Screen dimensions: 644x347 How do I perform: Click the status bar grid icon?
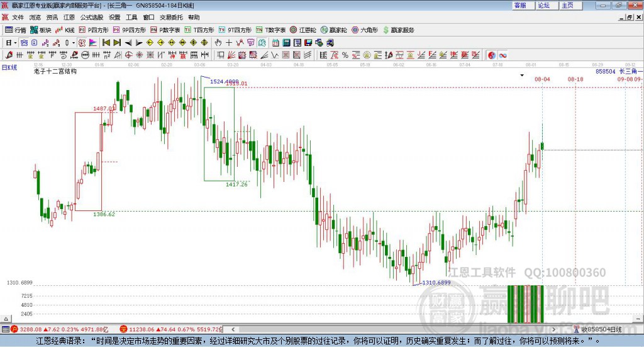(5, 329)
